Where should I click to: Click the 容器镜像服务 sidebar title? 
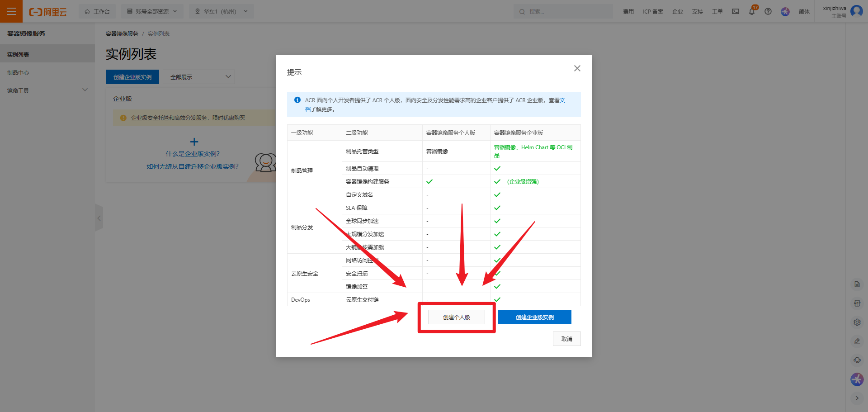(x=26, y=33)
